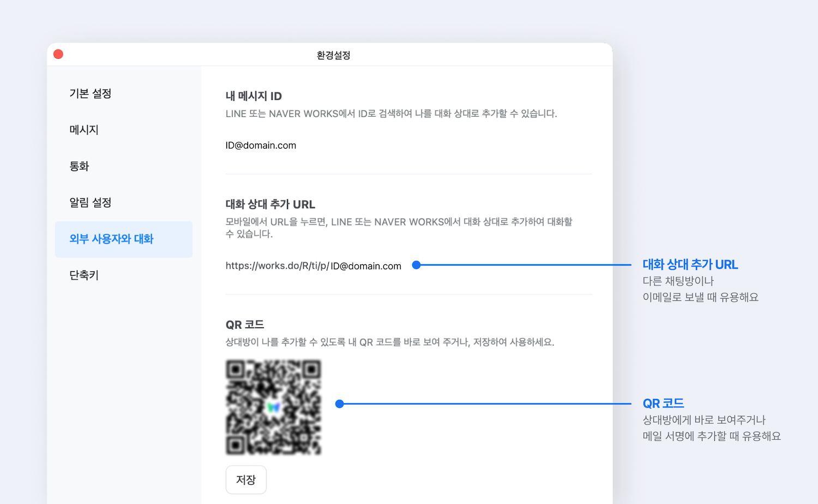Open the 단축키 shortcuts settings section
818x504 pixels.
83,275
